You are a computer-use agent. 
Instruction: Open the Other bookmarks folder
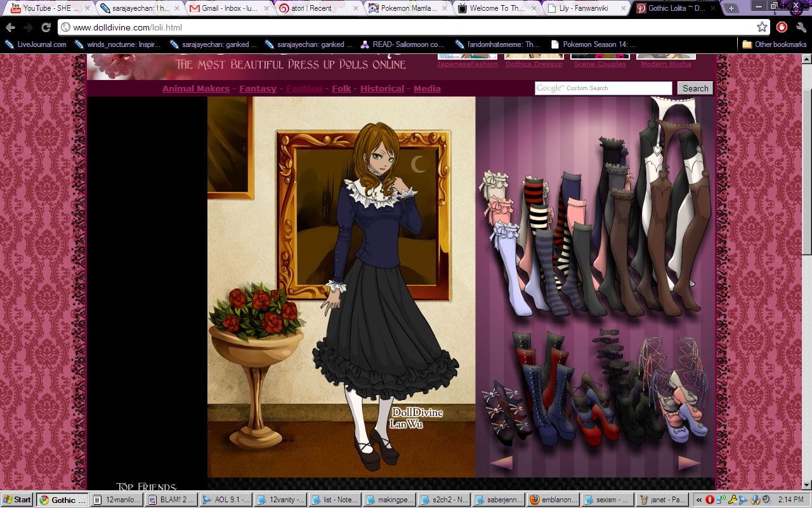(774, 44)
